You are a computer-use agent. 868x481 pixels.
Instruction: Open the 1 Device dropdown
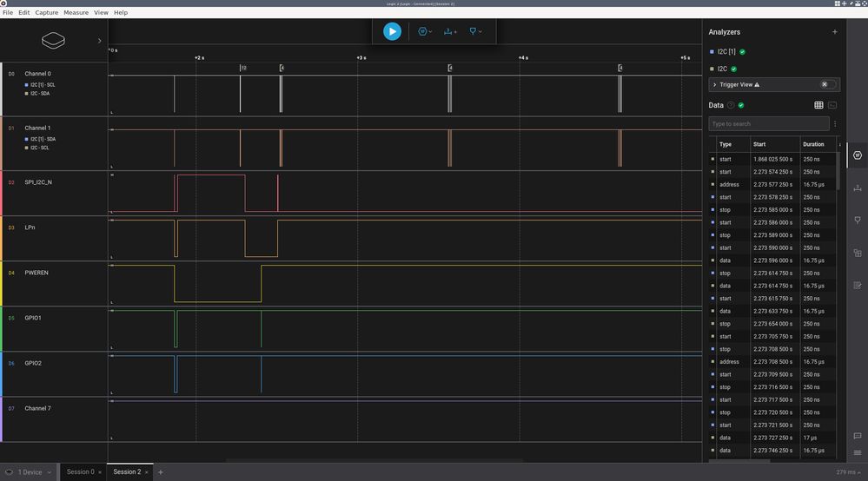click(28, 472)
